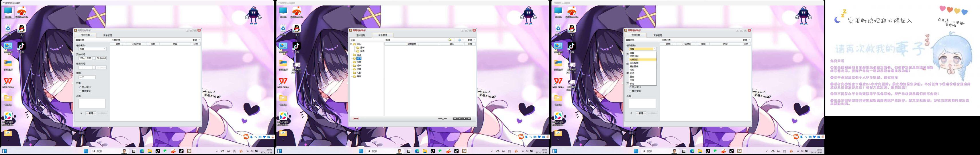Click the play button in music player
The width and height of the screenshot is (980, 155).
point(460,119)
